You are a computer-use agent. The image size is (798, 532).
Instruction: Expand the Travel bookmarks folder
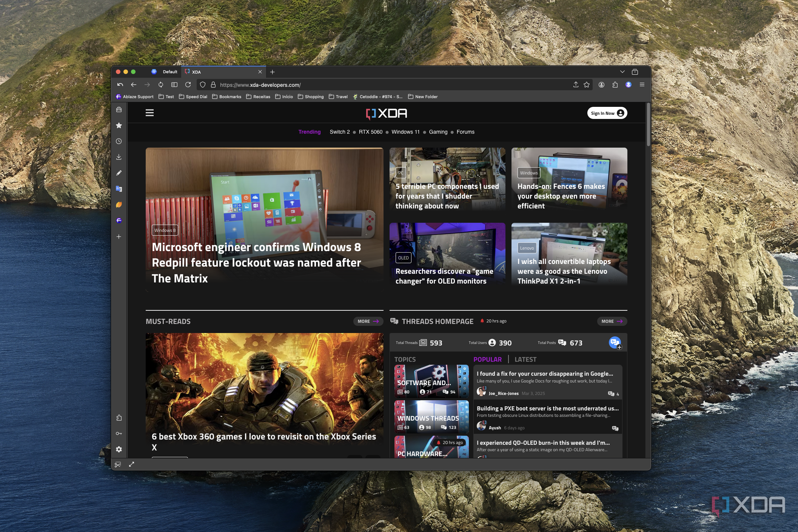click(338, 97)
